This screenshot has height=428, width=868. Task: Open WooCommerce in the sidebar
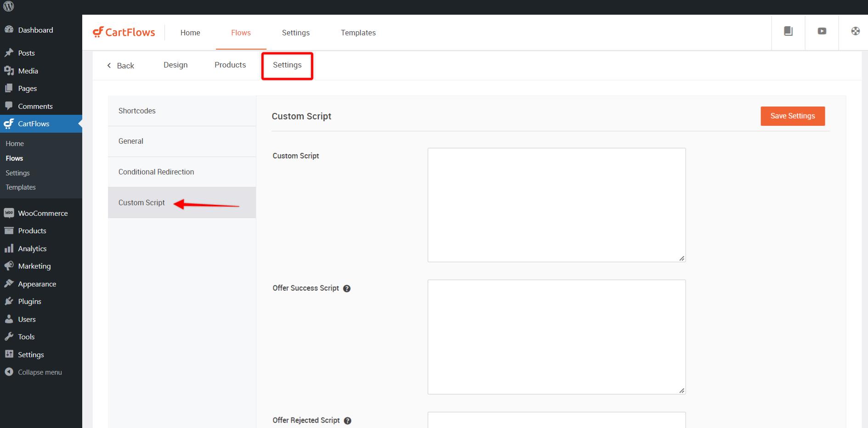click(42, 213)
